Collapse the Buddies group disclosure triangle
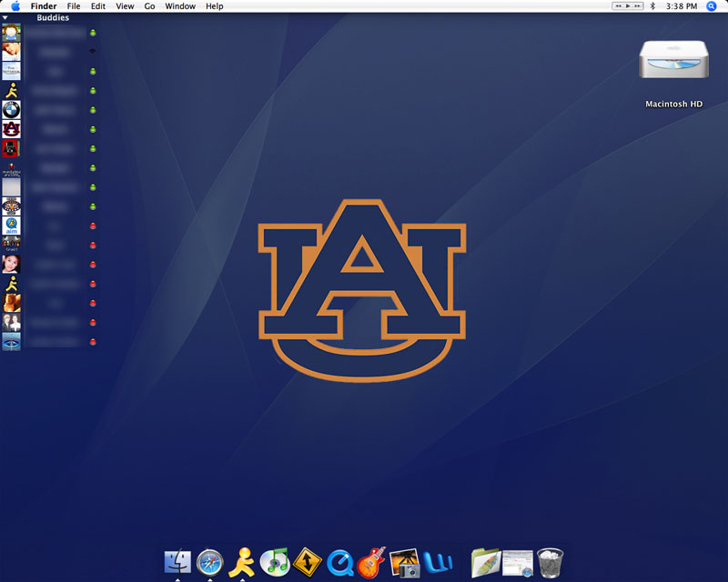The image size is (728, 582). coord(5,17)
